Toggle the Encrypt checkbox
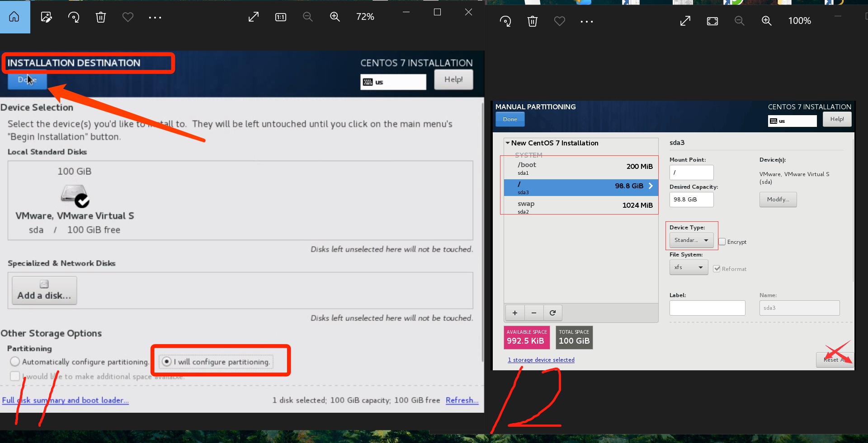Screen dimensions: 868x443 (x=722, y=242)
